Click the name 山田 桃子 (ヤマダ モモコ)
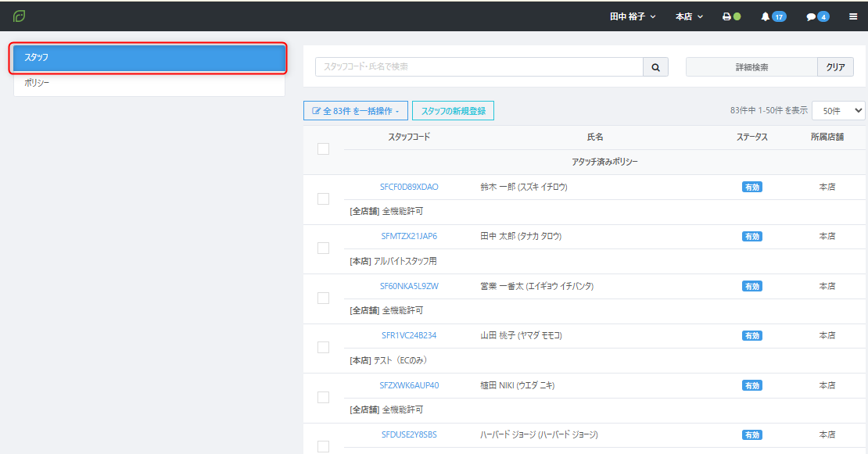868x454 pixels. tap(521, 335)
